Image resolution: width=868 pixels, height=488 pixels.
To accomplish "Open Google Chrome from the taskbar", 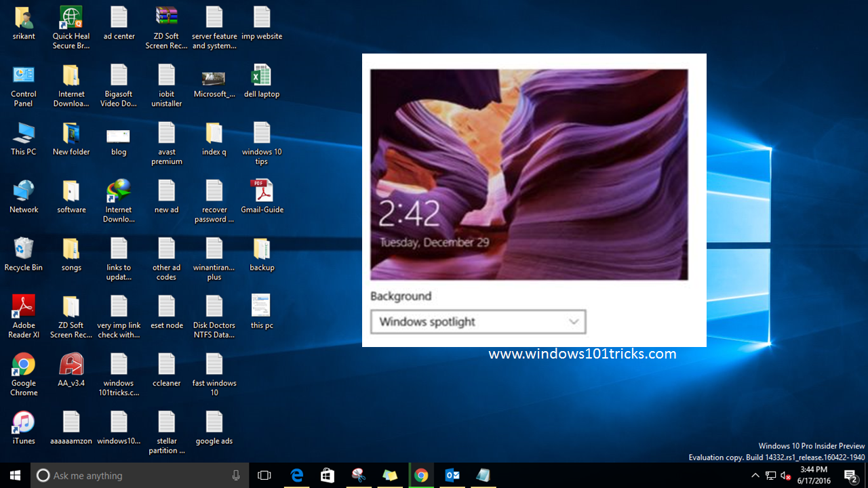I will coord(421,474).
